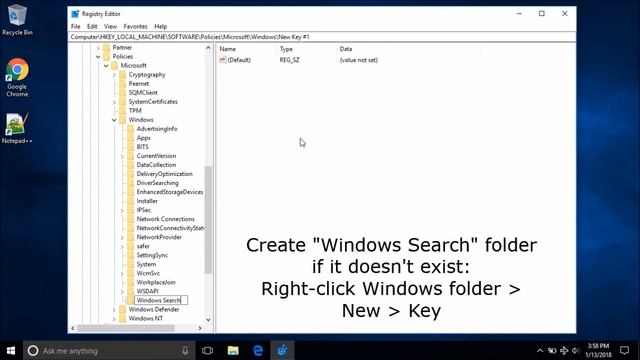
Task: Expand the Windows NT key
Action: point(114,319)
